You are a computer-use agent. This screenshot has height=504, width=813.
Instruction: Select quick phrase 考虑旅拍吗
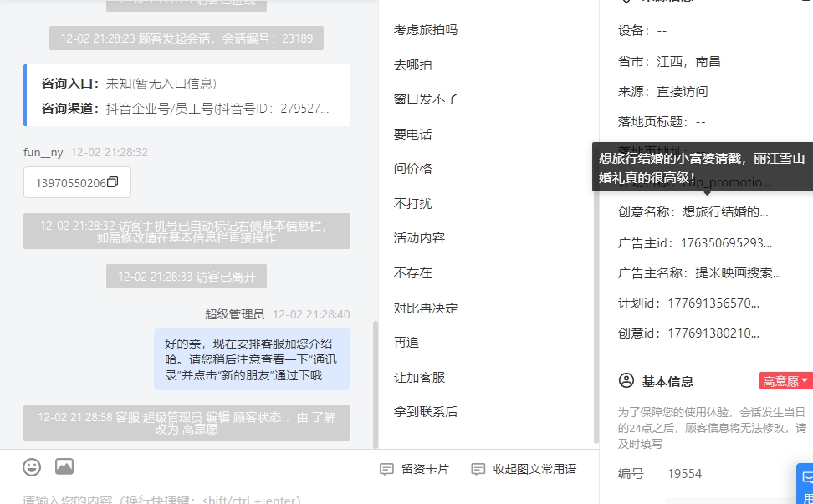coord(426,30)
